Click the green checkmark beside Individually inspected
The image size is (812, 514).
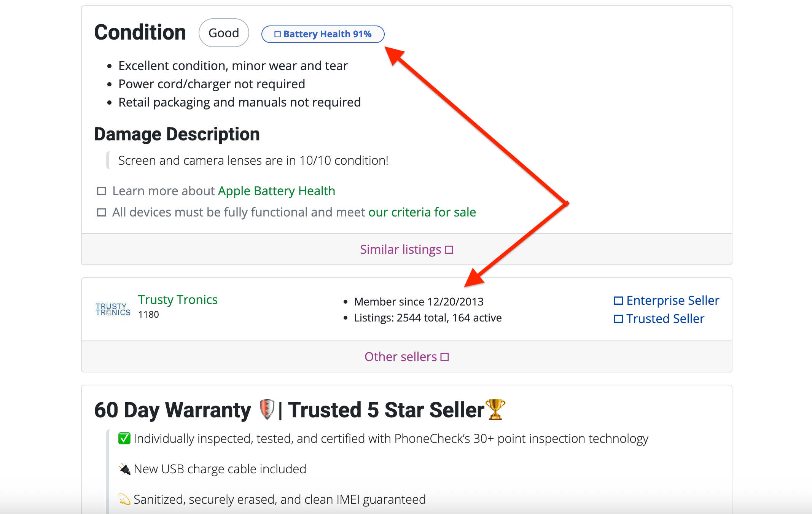tap(124, 439)
